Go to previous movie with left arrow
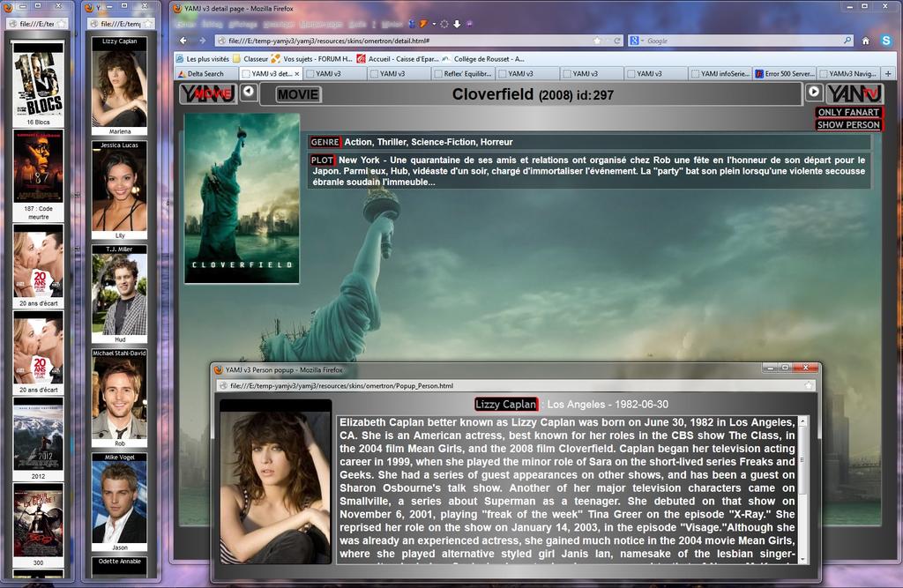The height and width of the screenshot is (588, 903). point(248,92)
